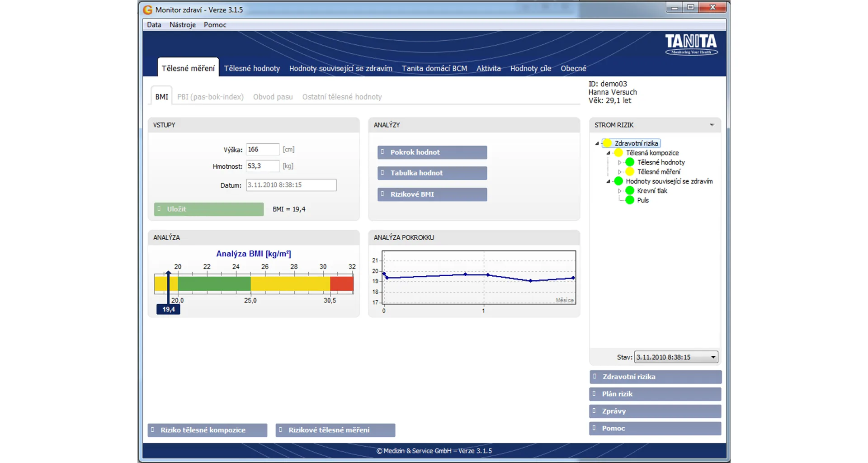
Task: Select the PBI (pas-bok-index) sub-tab
Action: click(210, 97)
